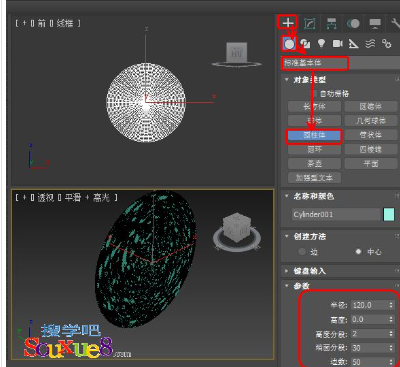Click the 几何球体 geosphere button

(371, 121)
